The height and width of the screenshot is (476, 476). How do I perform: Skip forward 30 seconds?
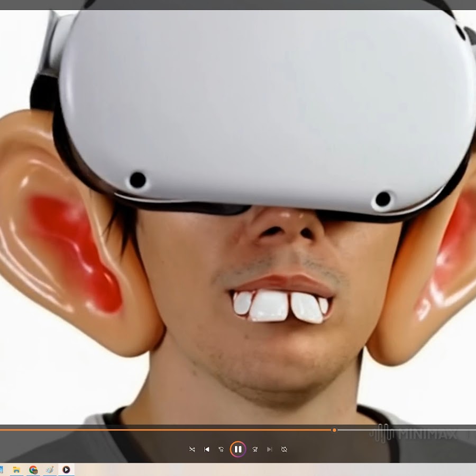click(x=255, y=449)
